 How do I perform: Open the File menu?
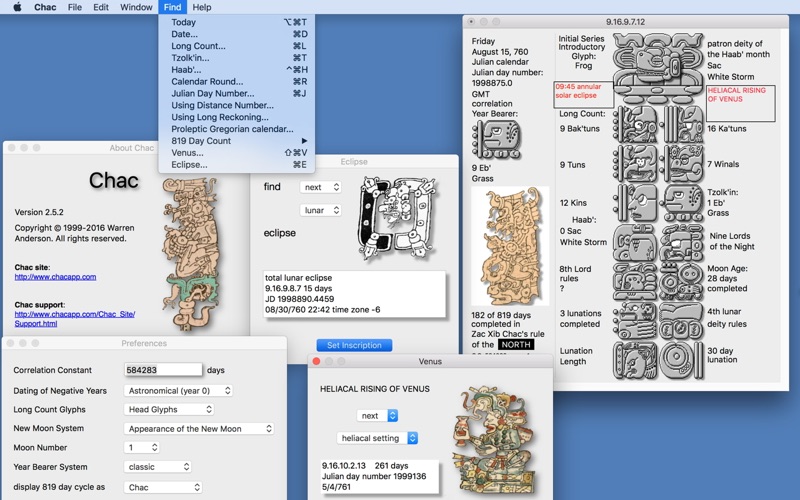point(74,7)
